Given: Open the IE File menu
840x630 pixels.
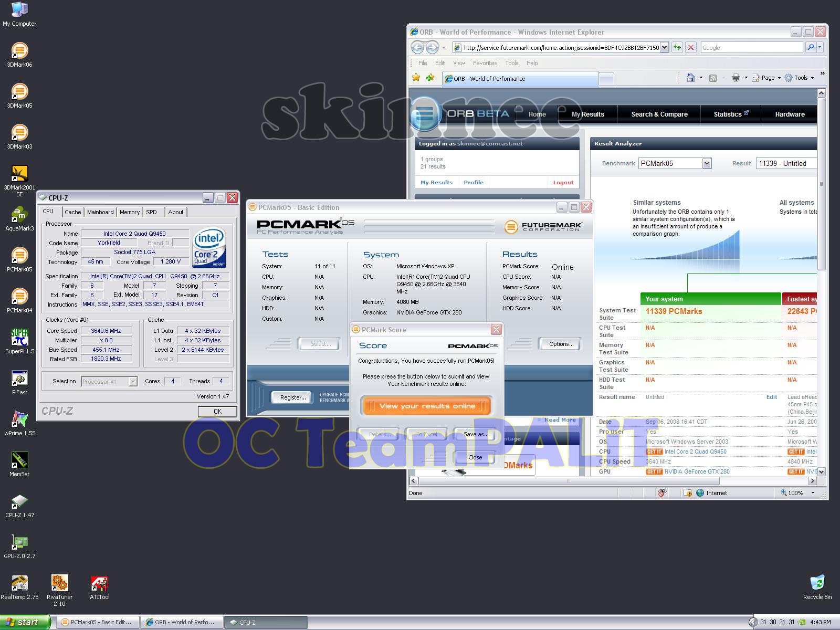Looking at the screenshot, I should (423, 63).
